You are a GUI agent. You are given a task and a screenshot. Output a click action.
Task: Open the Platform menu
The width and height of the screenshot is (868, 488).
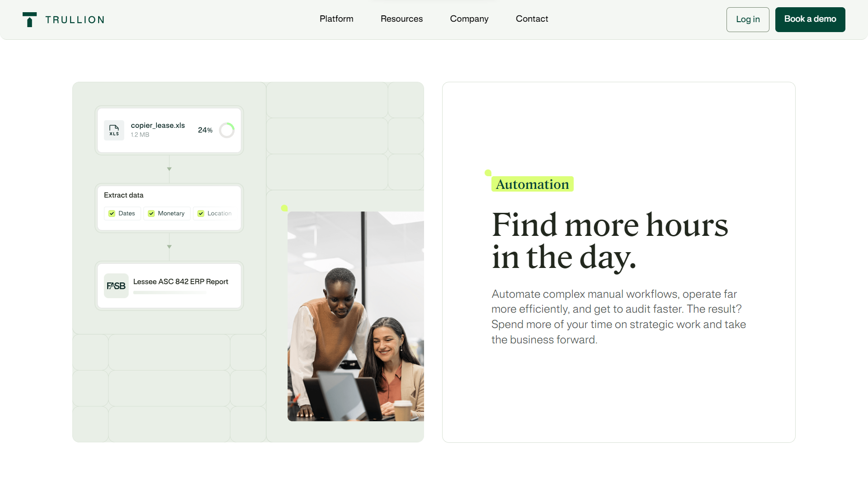pyautogui.click(x=336, y=19)
